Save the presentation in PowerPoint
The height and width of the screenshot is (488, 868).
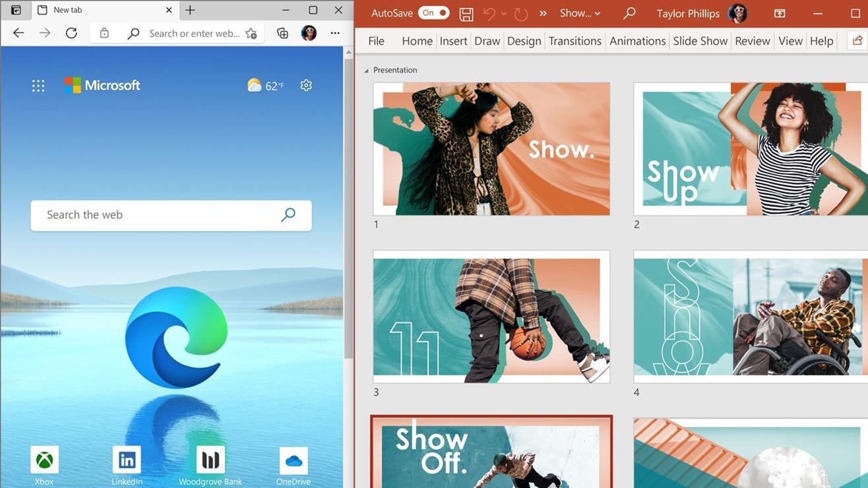coord(466,13)
